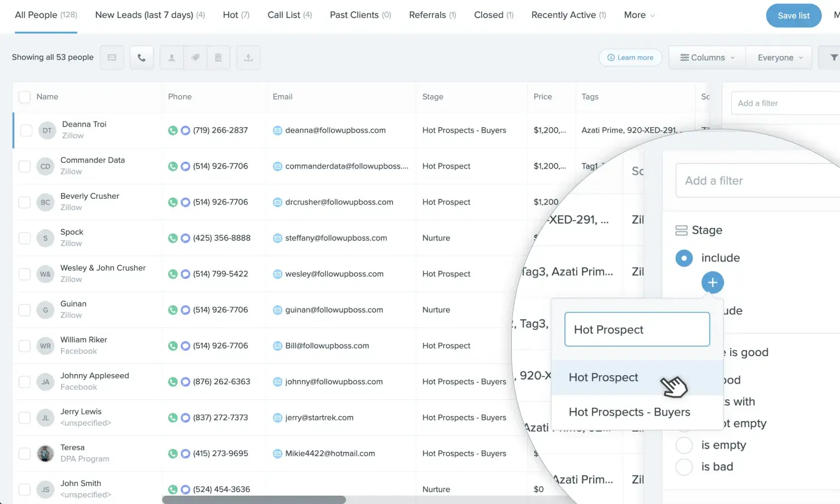Choose 'Hot Prospects - Buyers' from suggestion list

[x=629, y=412]
